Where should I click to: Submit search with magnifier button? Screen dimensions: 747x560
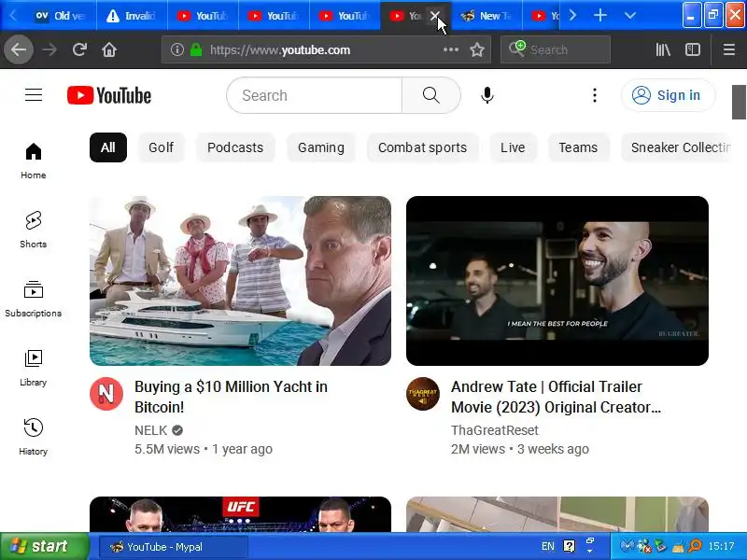(430, 95)
